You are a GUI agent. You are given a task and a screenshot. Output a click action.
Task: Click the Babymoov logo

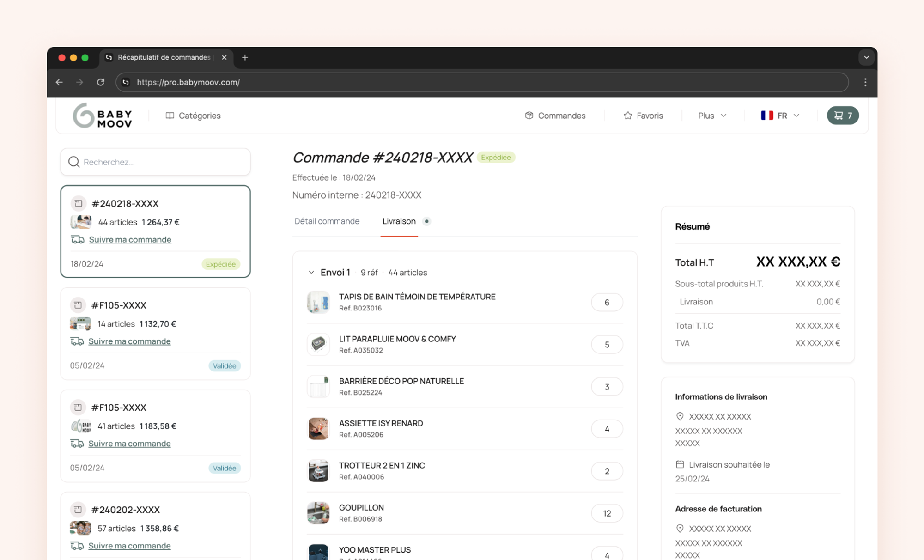tap(103, 116)
